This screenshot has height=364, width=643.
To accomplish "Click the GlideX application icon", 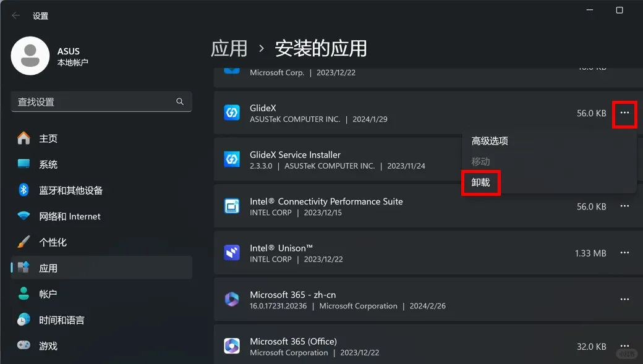I will [x=232, y=113].
